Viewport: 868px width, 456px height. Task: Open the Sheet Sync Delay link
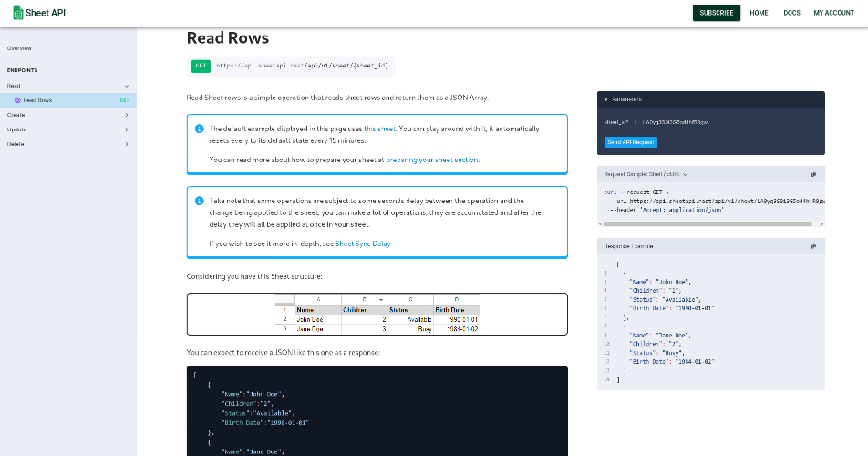pyautogui.click(x=363, y=244)
